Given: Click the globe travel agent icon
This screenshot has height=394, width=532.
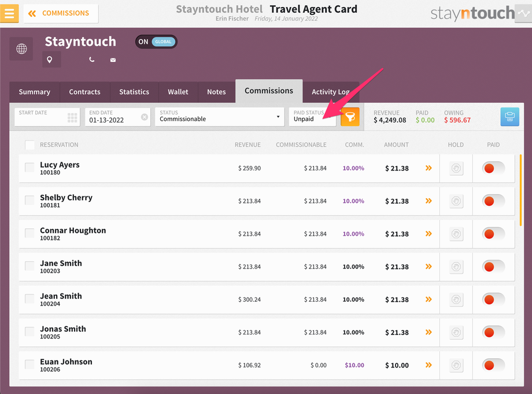Looking at the screenshot, I should click(21, 49).
